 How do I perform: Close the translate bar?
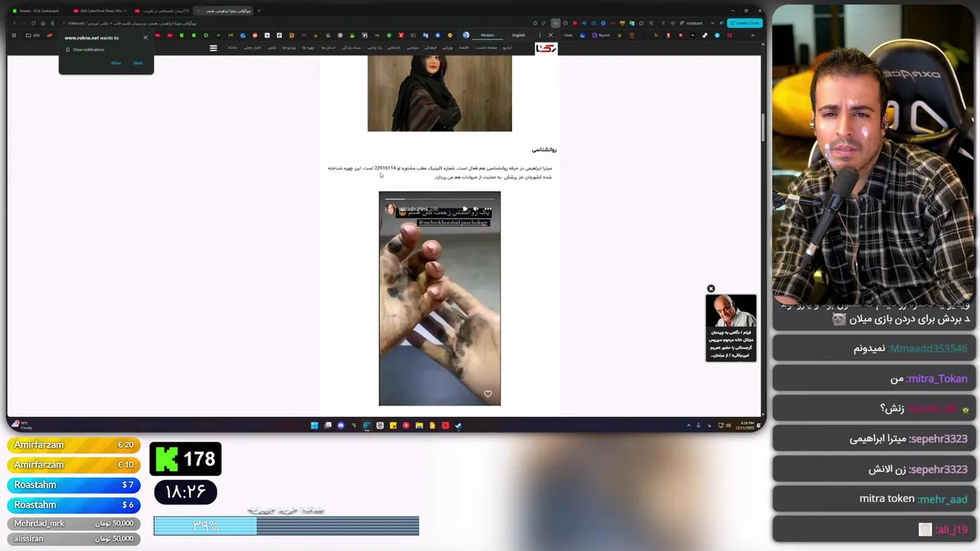click(x=550, y=35)
